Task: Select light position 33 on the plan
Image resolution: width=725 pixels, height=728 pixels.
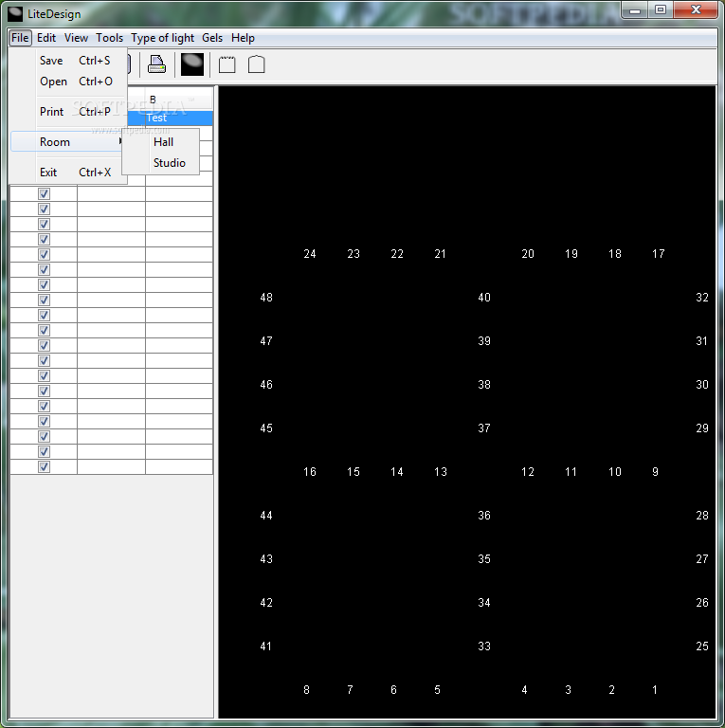Action: (484, 646)
